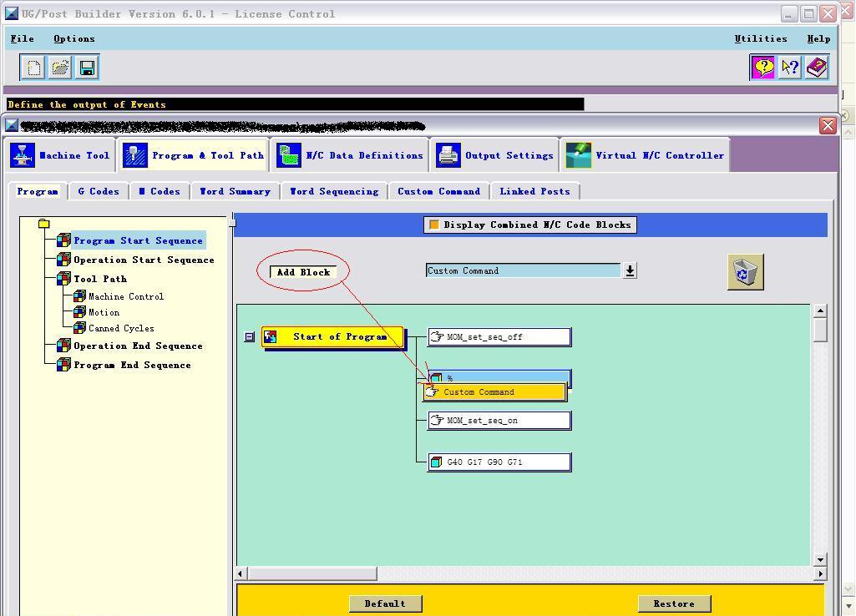Click the Machine Tool tab icon
This screenshot has width=856, height=616.
pyautogui.click(x=23, y=155)
